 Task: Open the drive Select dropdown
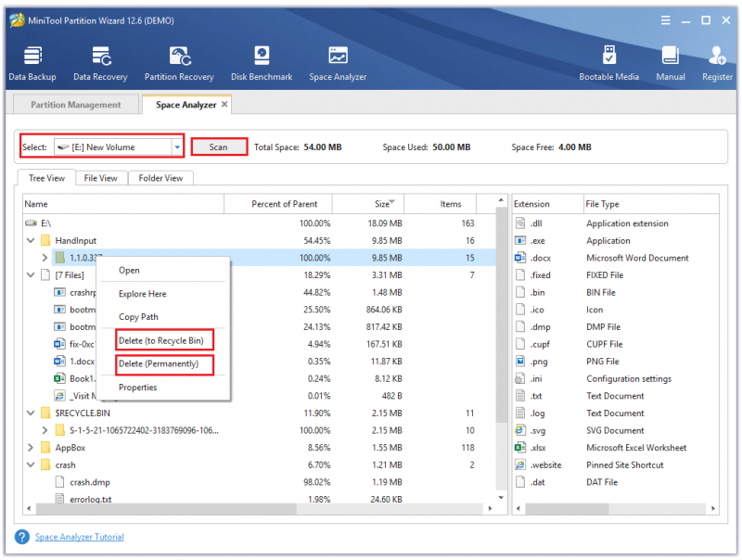pyautogui.click(x=177, y=147)
